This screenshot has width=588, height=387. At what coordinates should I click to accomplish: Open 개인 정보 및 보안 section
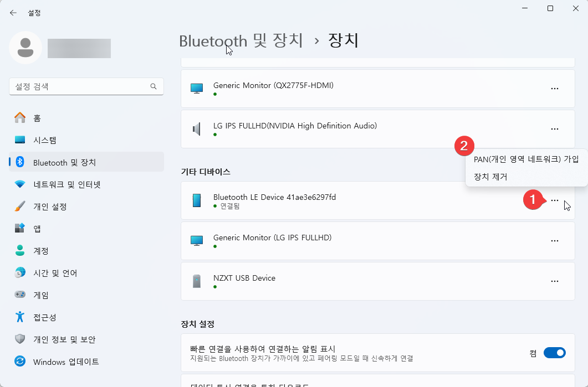coord(19,339)
